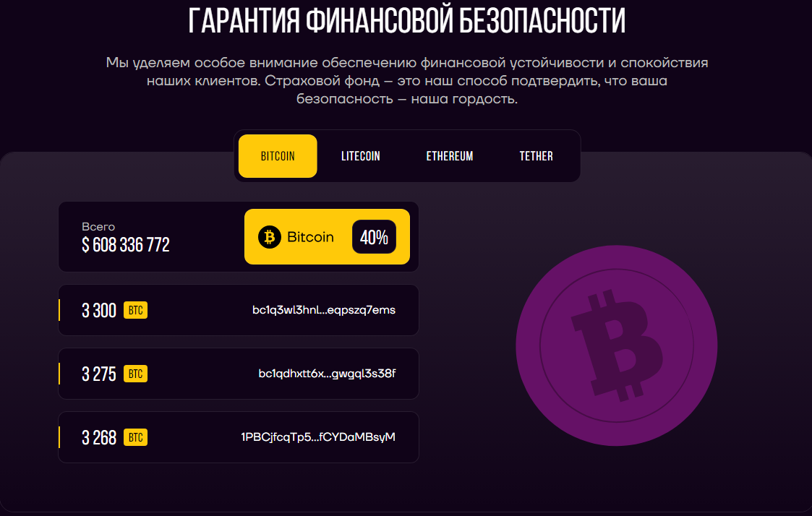Screen dimensions: 812x516
Task: Click the BTC badge beside 3 275
Action: (136, 374)
